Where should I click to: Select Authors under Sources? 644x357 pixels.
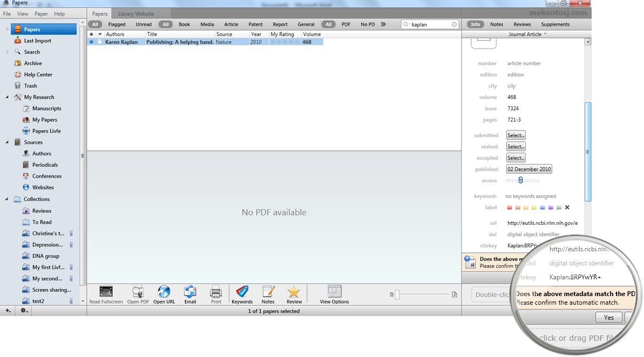tap(42, 154)
